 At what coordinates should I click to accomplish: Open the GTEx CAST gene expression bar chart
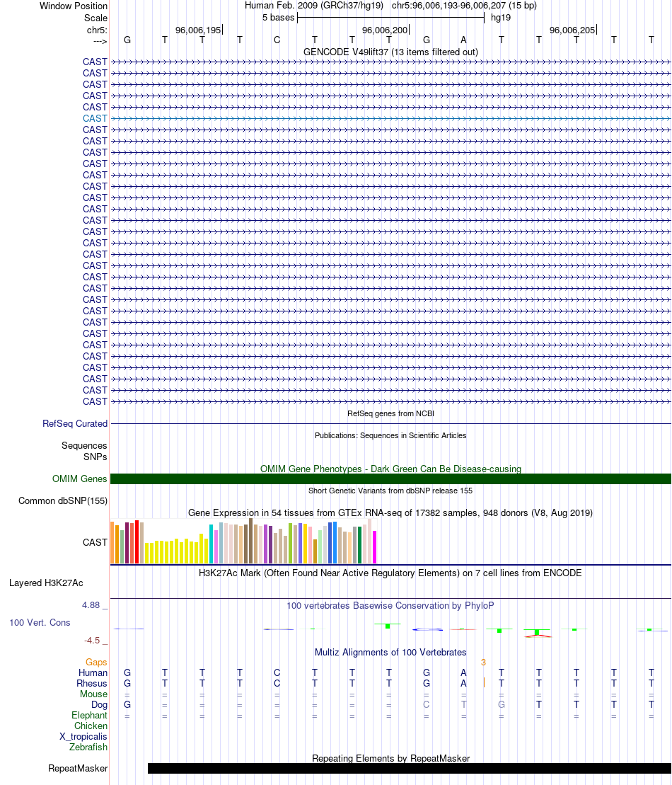243,542
